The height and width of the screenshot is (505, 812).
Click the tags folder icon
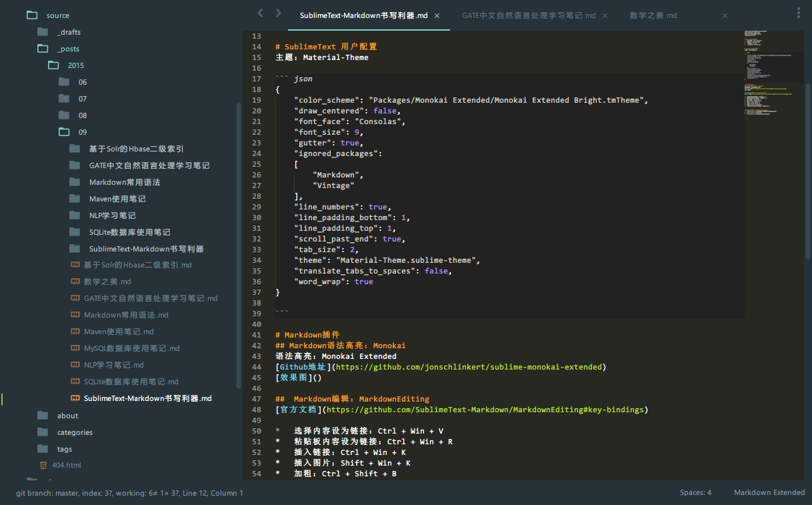43,448
